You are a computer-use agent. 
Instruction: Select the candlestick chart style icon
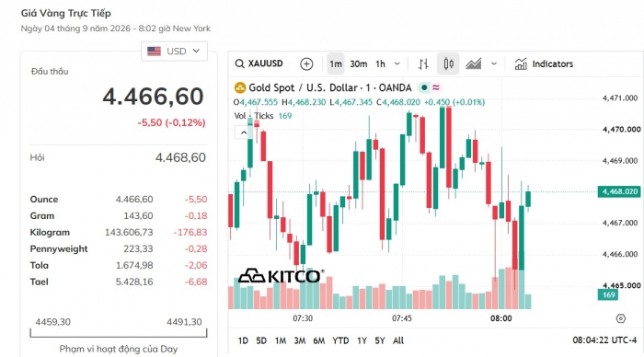[448, 64]
